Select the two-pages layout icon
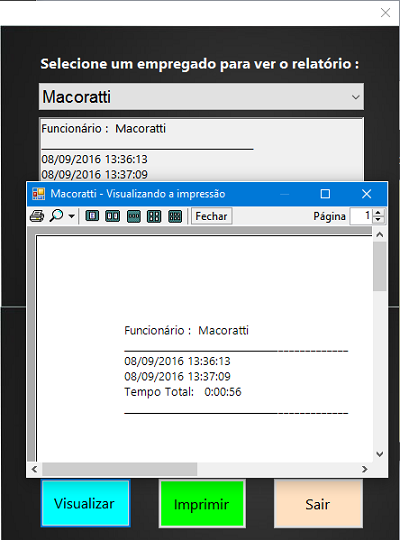Viewport: 400px width, 540px height. coord(113,216)
